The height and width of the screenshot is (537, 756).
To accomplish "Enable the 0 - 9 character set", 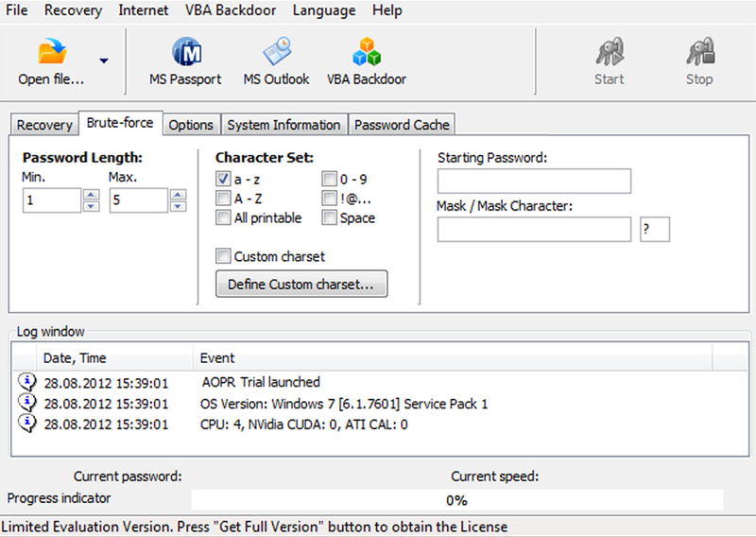I will coord(329,179).
